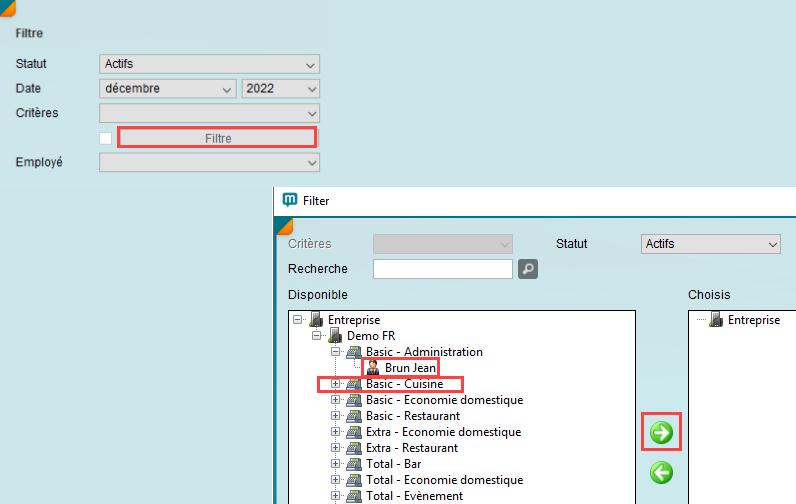The height and width of the screenshot is (504, 796).
Task: Click the Filter window logo icon
Action: click(x=290, y=200)
